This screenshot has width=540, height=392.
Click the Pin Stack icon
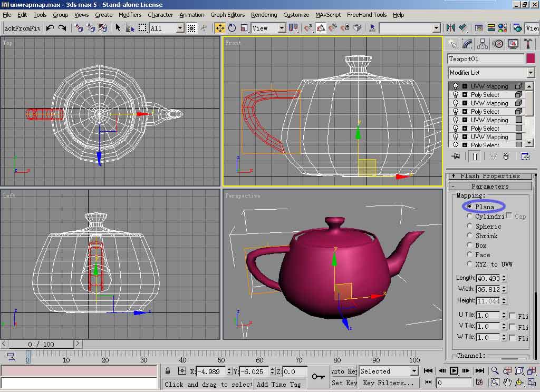point(456,156)
